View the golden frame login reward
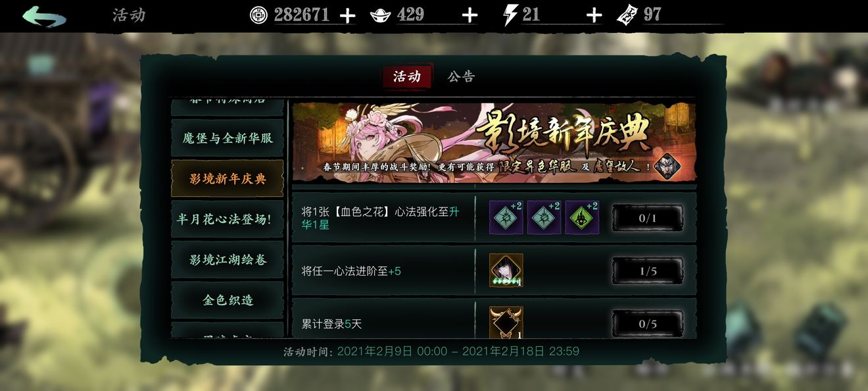Screen dimensions: 868x391 click(x=506, y=323)
